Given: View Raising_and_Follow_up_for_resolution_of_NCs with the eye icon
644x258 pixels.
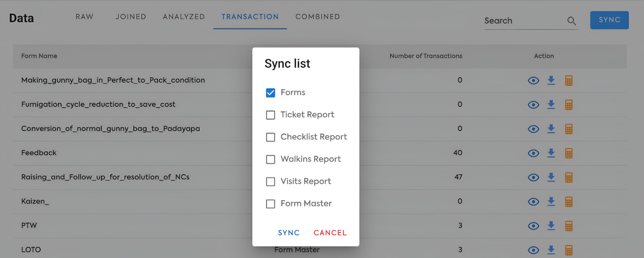Looking at the screenshot, I should click(x=533, y=177).
